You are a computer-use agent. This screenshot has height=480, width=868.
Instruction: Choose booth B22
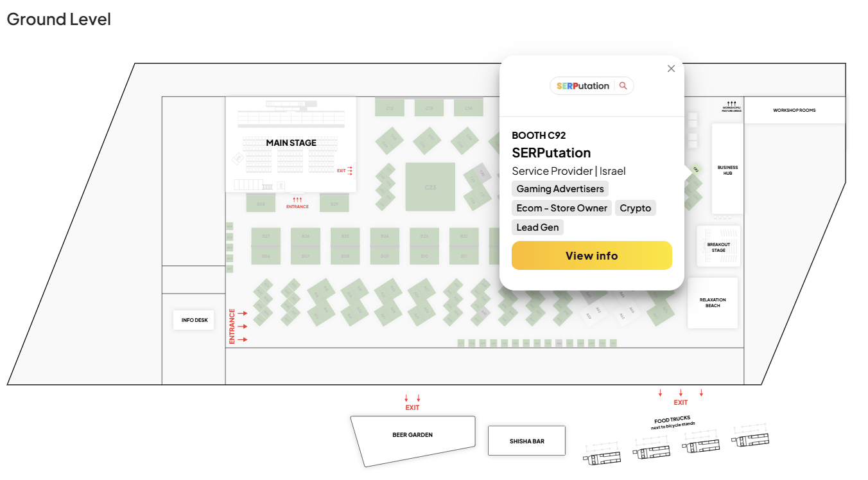point(464,236)
